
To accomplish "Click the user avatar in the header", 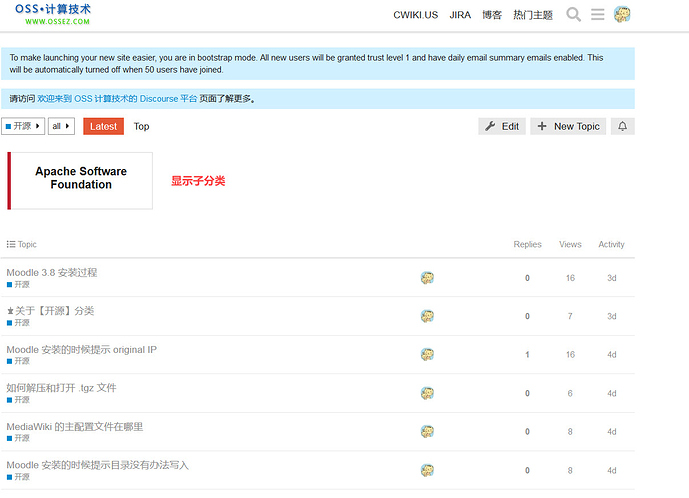I will tap(622, 15).
